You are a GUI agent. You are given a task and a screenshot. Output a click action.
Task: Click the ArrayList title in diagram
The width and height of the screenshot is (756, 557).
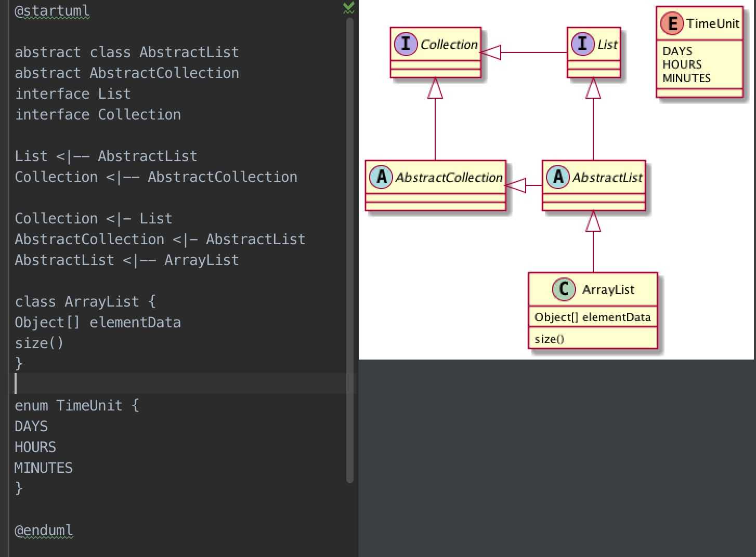(608, 289)
